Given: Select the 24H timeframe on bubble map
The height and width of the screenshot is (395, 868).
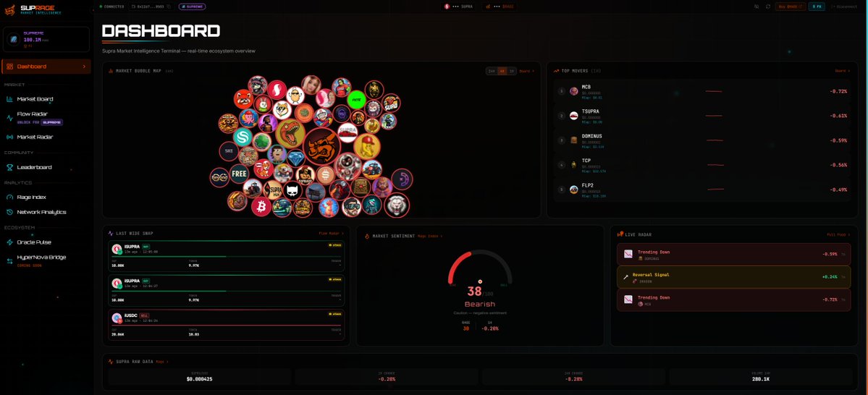Looking at the screenshot, I should click(491, 71).
